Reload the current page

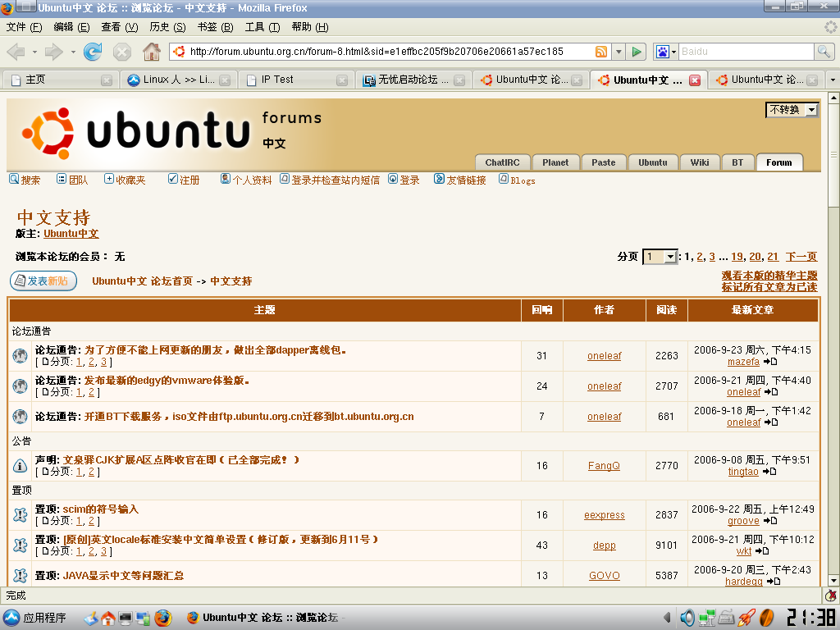coord(93,52)
